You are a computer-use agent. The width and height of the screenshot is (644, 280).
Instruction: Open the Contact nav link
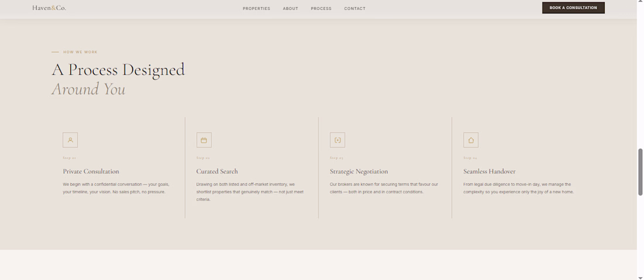(355, 9)
